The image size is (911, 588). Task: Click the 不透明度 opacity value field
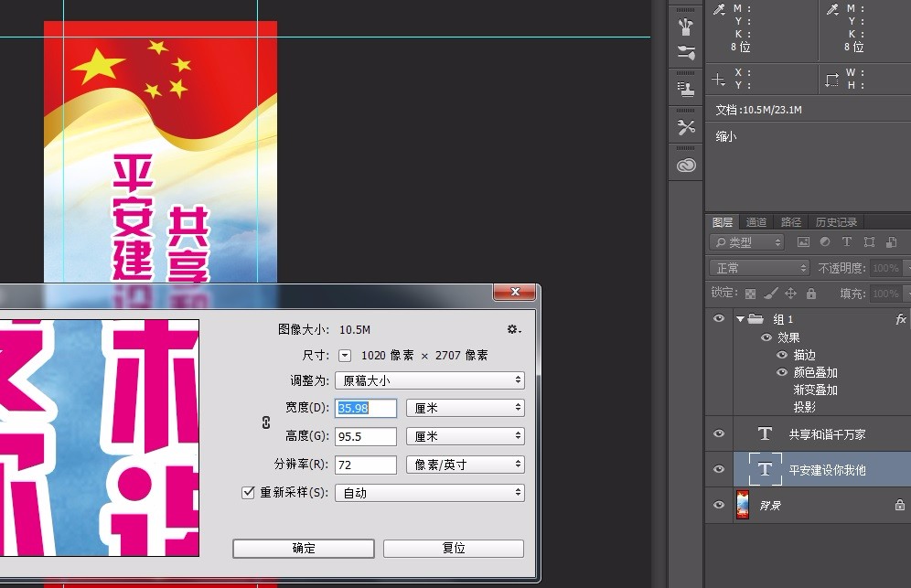886,268
